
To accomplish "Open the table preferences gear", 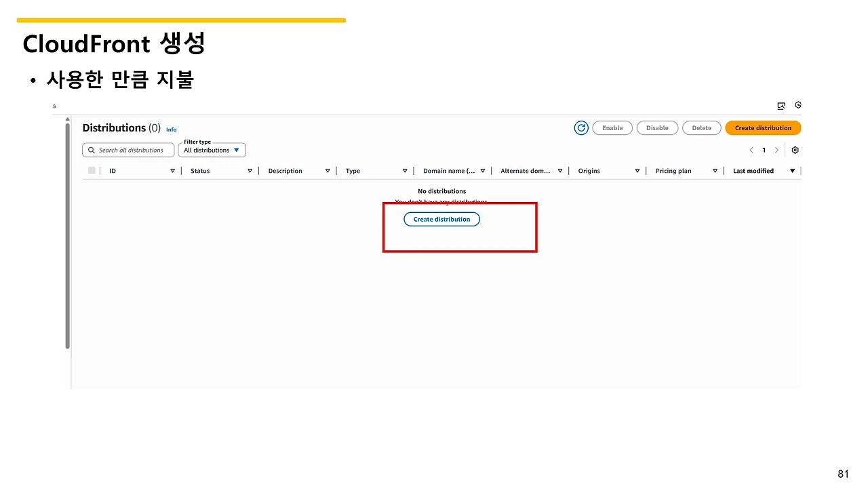I will pos(795,150).
